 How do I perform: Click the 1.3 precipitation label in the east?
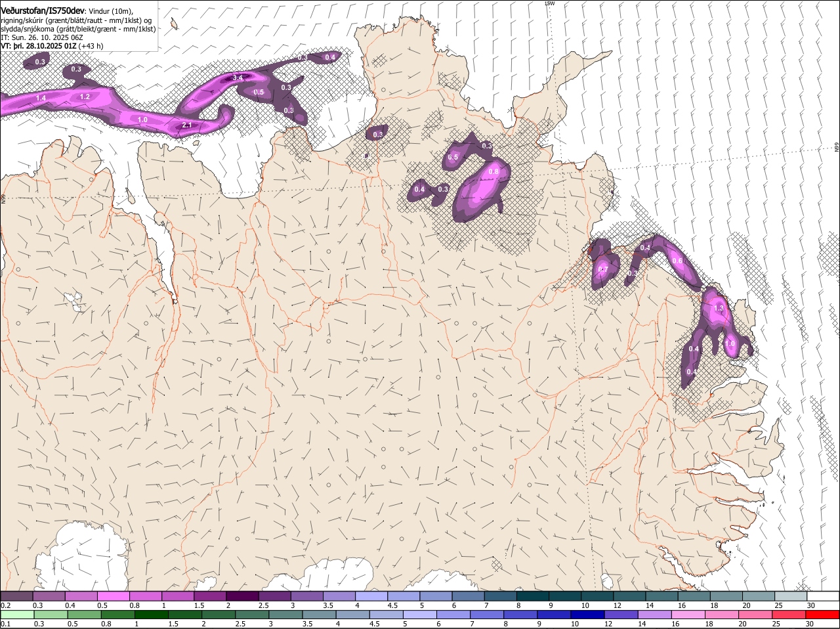point(719,308)
